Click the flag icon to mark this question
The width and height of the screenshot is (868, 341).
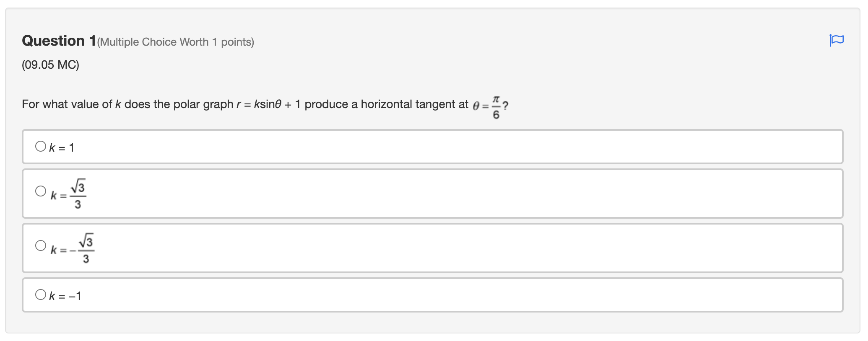(837, 41)
